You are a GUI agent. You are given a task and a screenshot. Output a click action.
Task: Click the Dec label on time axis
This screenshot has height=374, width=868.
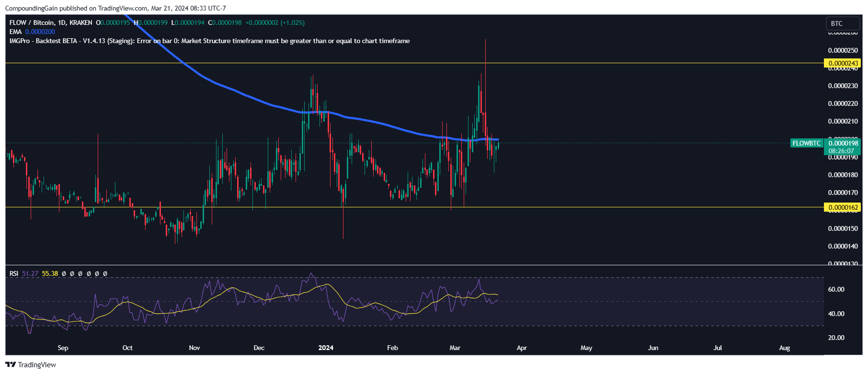(259, 348)
